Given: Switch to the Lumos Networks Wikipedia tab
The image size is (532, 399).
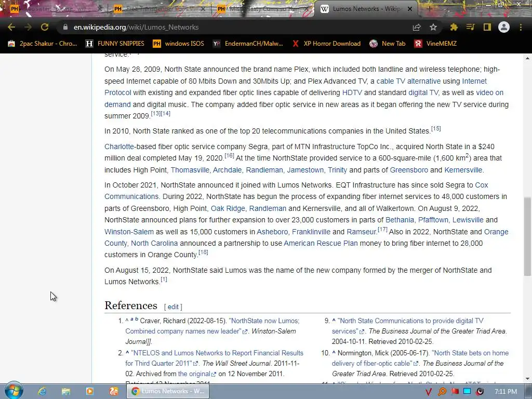Looking at the screenshot, I should [366, 9].
